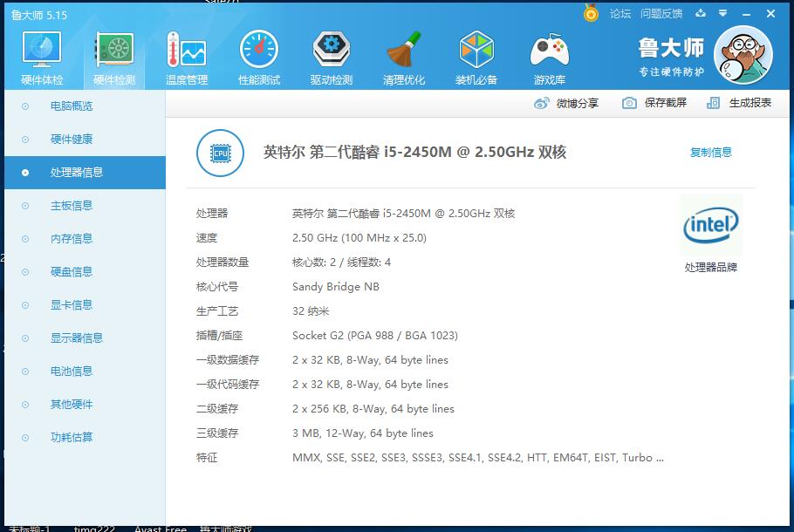Enter the 游戏库 game library
794x532 pixels.
pos(548,55)
